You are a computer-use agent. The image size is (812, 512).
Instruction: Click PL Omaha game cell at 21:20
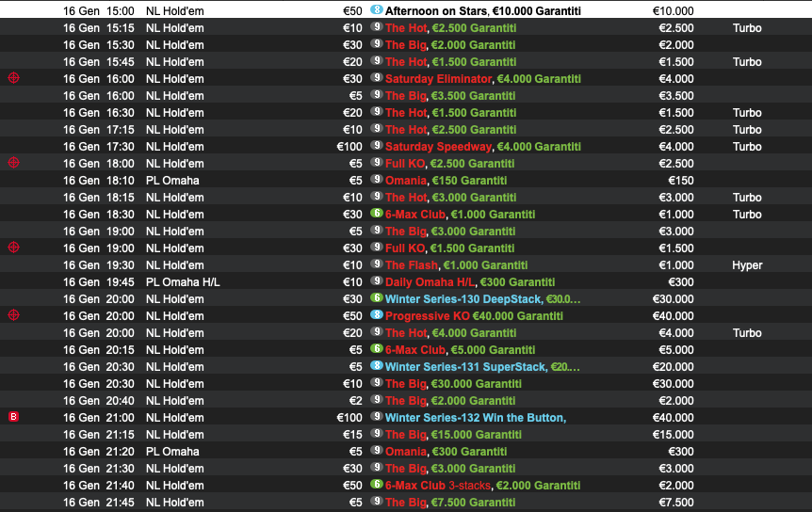pos(172,452)
